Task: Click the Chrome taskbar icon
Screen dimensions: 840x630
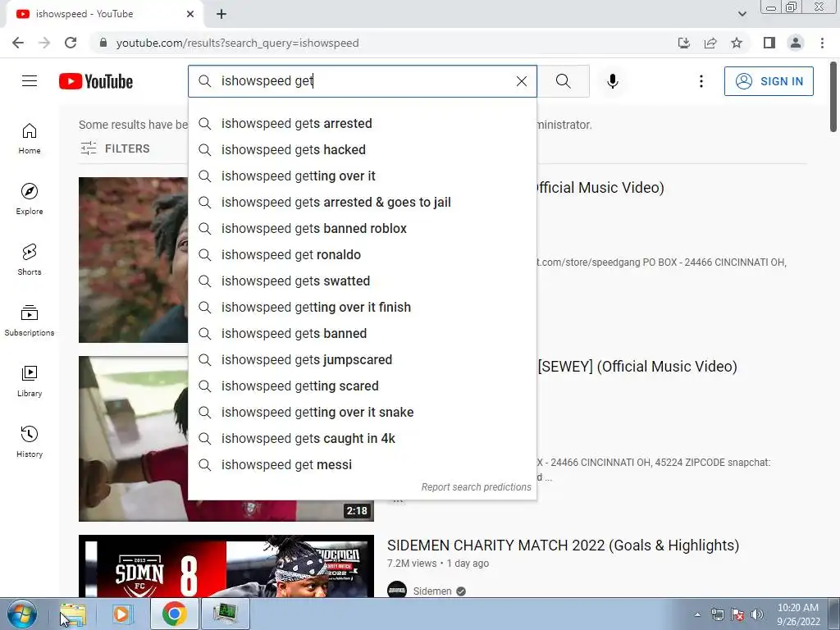Action: 174,614
